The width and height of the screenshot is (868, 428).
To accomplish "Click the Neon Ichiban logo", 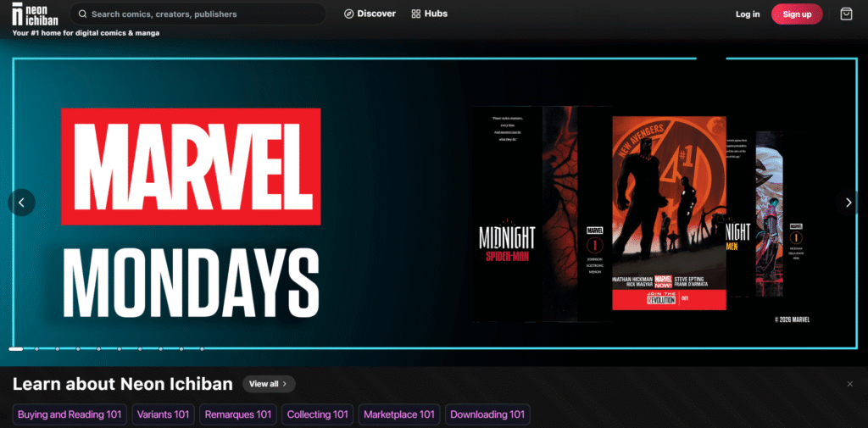I will [x=35, y=14].
